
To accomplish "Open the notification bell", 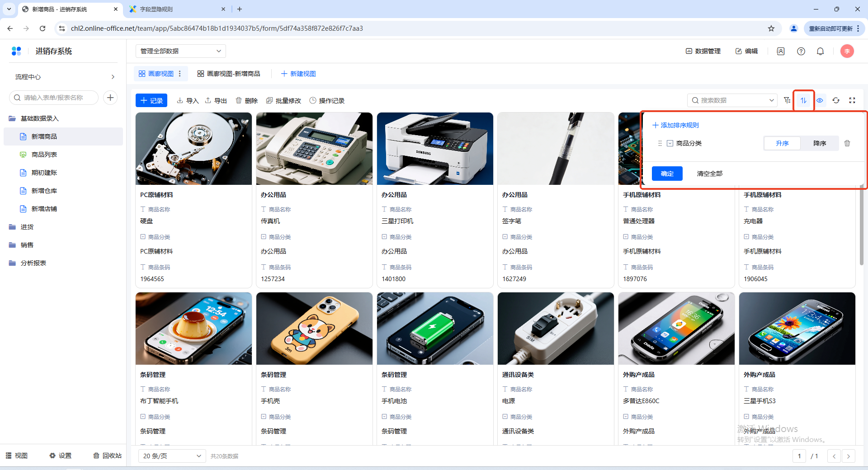I will (820, 51).
